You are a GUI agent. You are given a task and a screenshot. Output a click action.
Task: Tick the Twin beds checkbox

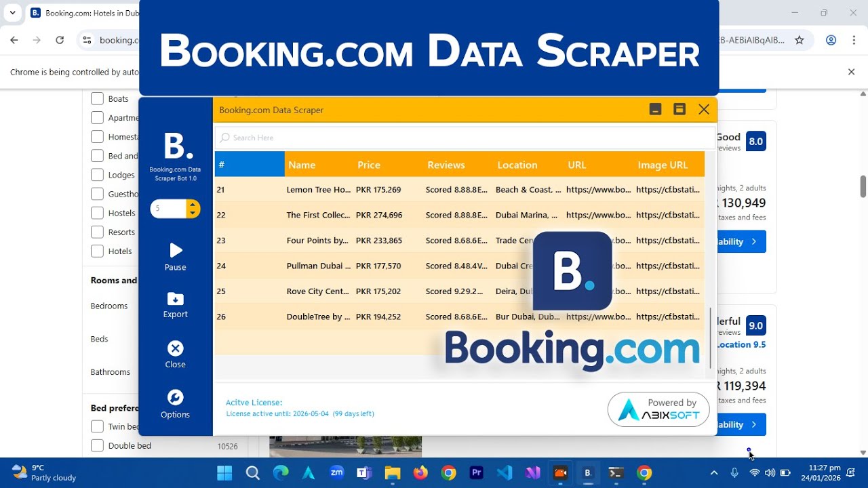pyautogui.click(x=97, y=426)
